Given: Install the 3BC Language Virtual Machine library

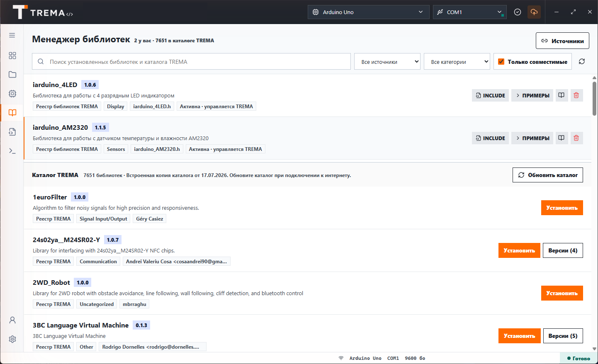Looking at the screenshot, I should pyautogui.click(x=519, y=336).
